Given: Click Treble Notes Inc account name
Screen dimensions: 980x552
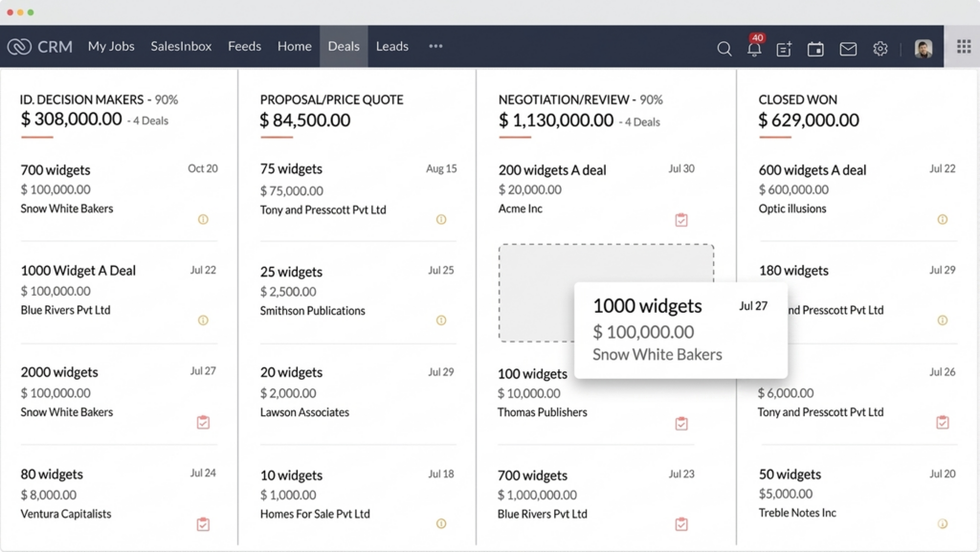Looking at the screenshot, I should pos(797,513).
